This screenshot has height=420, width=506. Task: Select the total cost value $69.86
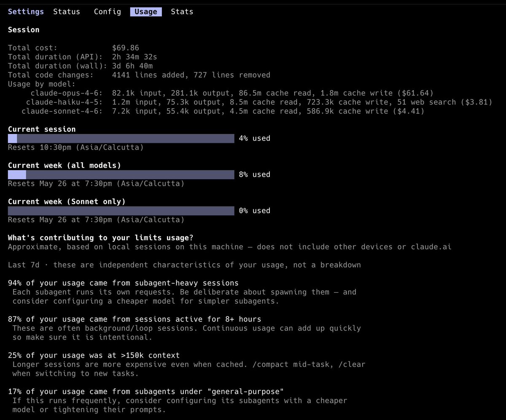coord(126,48)
